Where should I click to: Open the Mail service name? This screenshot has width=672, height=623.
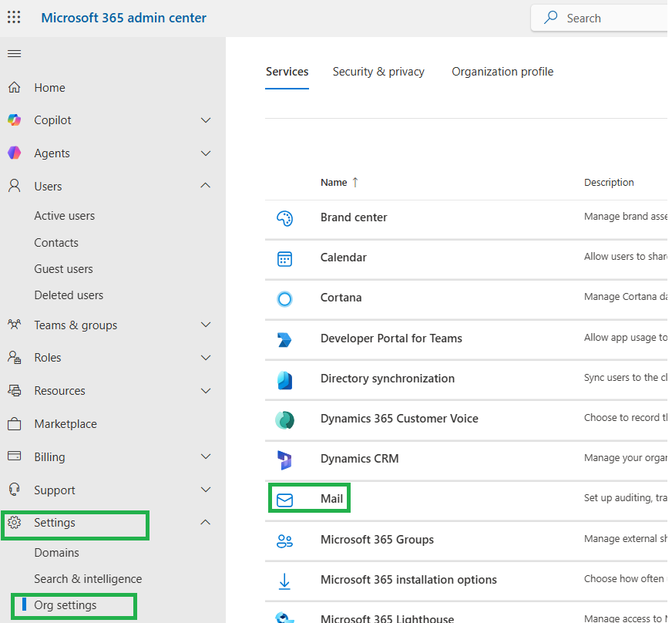point(331,499)
